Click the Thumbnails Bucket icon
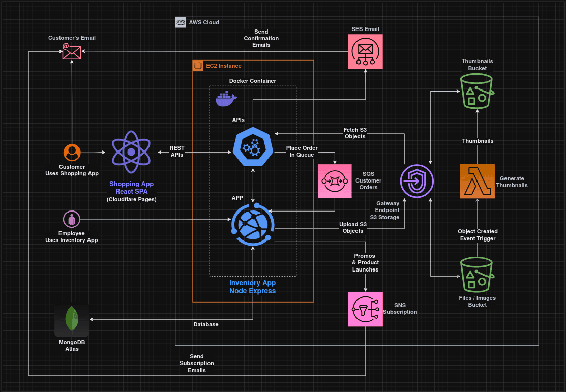 tap(476, 91)
